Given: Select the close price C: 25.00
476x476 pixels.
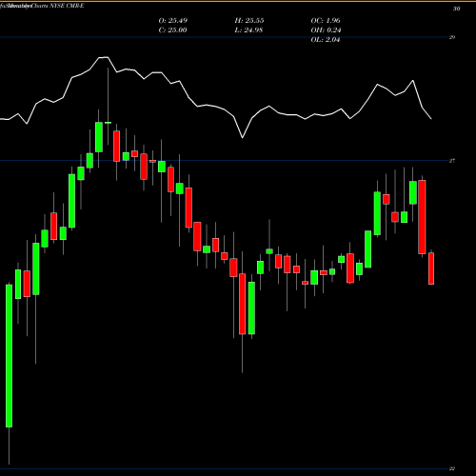Looking at the screenshot, I should pyautogui.click(x=172, y=30).
